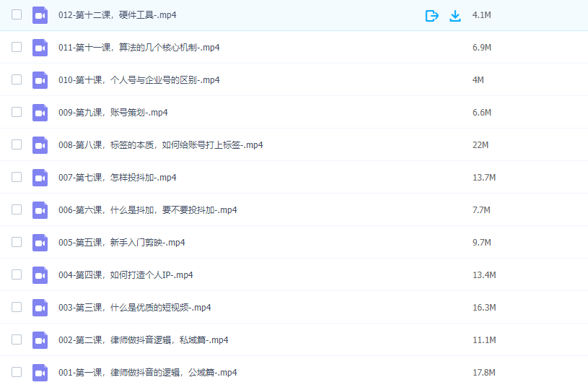Click video icon for 004-第四课 file
Image resolution: width=588 pixels, height=385 pixels.
pyautogui.click(x=40, y=275)
